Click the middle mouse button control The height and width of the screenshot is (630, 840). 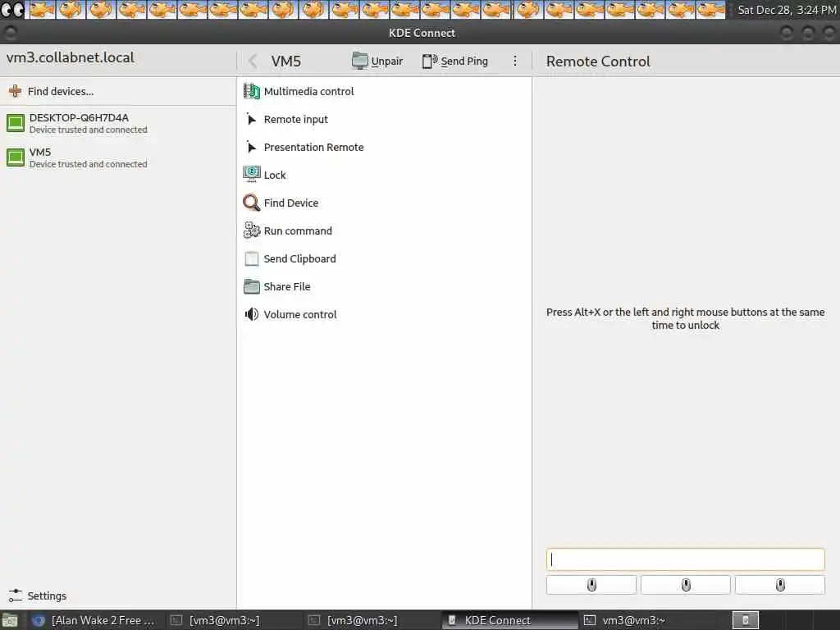686,585
